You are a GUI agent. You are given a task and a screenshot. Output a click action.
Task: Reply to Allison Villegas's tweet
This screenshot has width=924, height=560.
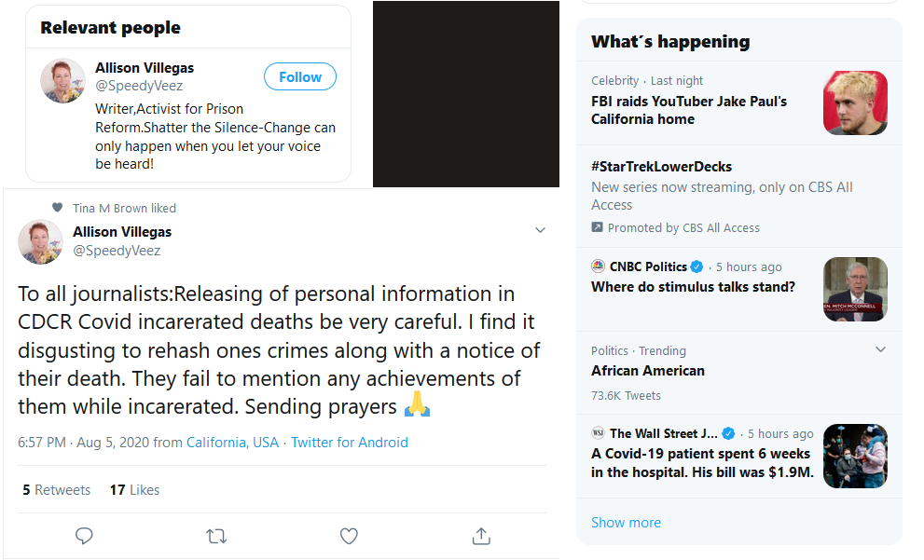pos(84,536)
